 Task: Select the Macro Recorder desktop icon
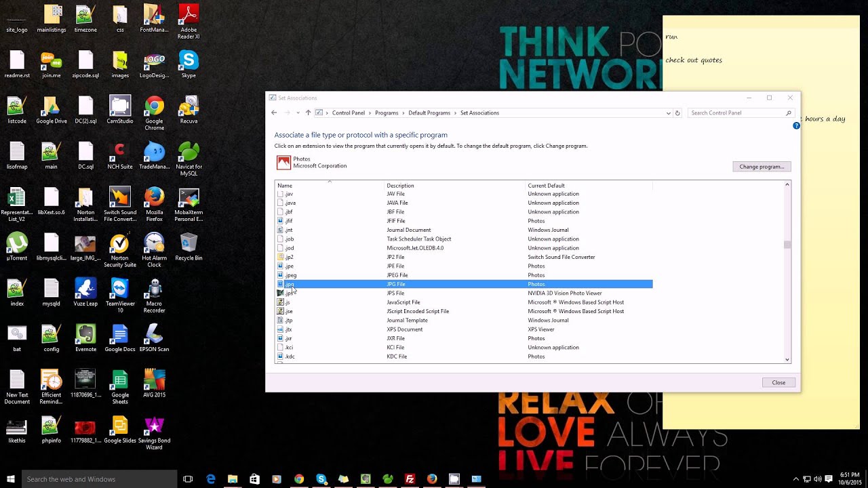(x=154, y=296)
